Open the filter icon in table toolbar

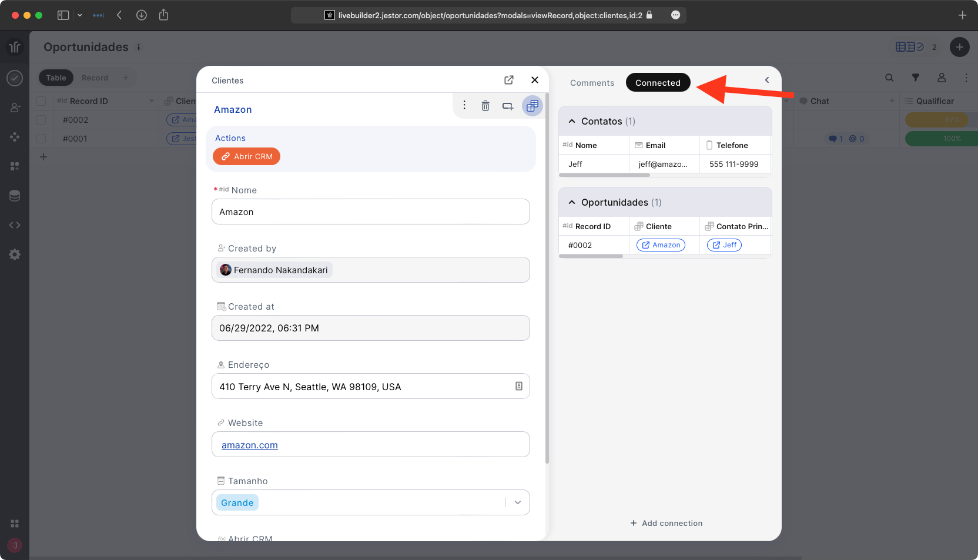915,78
